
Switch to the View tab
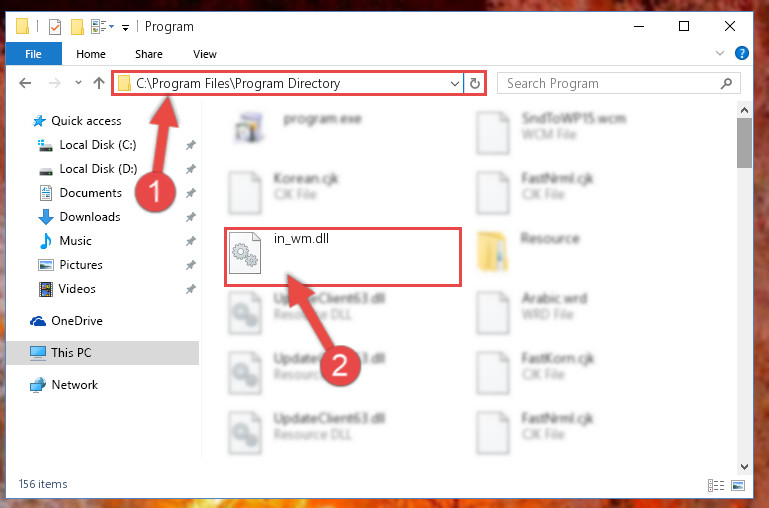205,54
